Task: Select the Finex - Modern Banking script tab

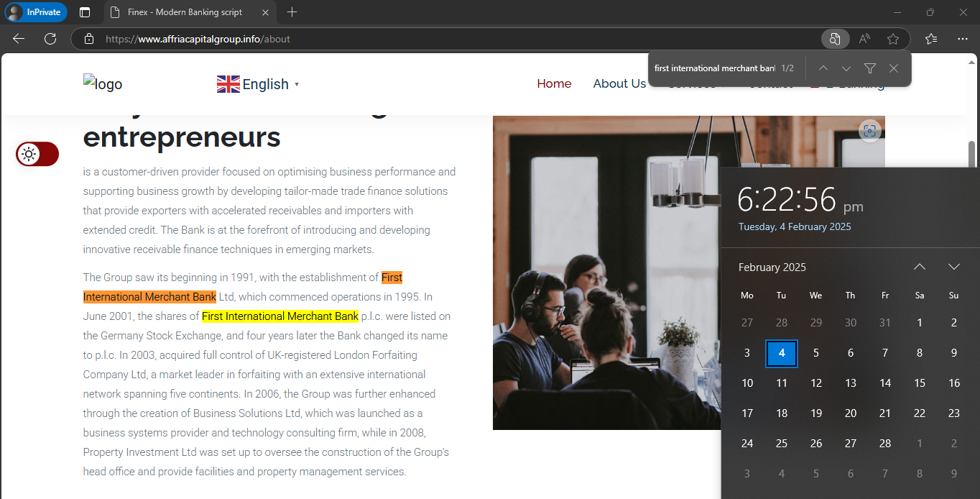Action: [190, 12]
